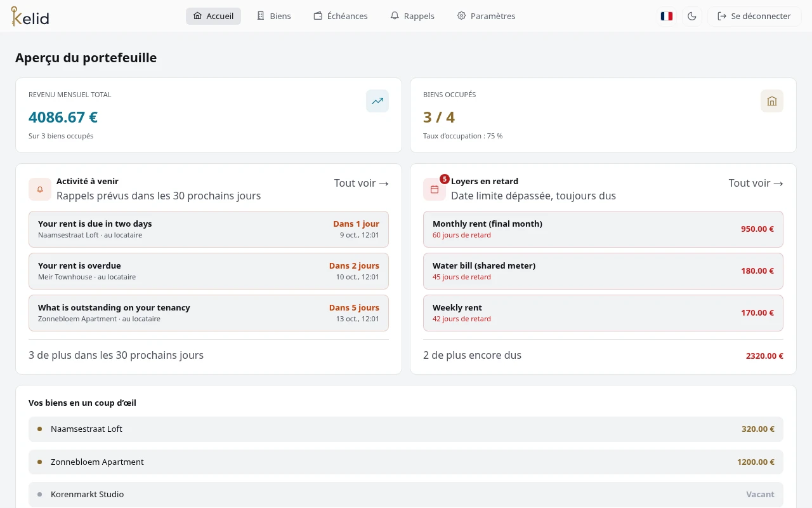Click the red badge showing 5

445,179
